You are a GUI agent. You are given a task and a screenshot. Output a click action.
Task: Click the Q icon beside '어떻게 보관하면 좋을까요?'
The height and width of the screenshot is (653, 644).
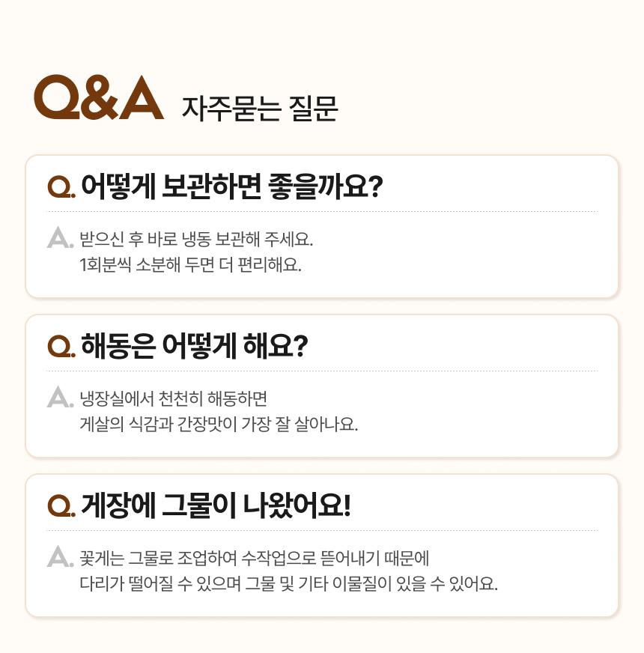coord(61,186)
